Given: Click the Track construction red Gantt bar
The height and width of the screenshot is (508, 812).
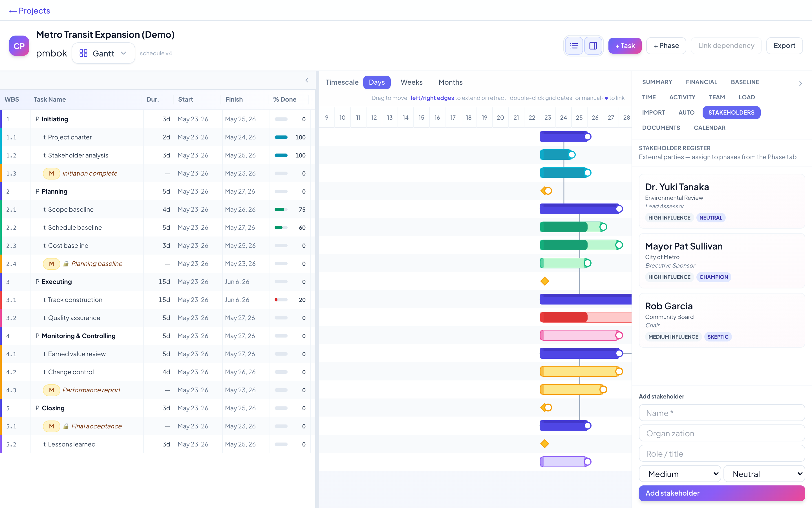Looking at the screenshot, I should pyautogui.click(x=586, y=317).
